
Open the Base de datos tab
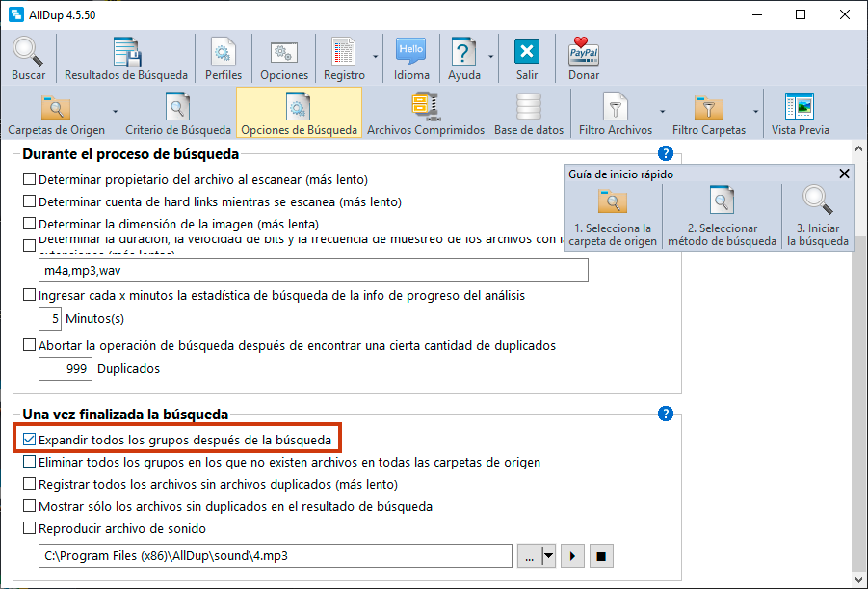click(x=529, y=114)
